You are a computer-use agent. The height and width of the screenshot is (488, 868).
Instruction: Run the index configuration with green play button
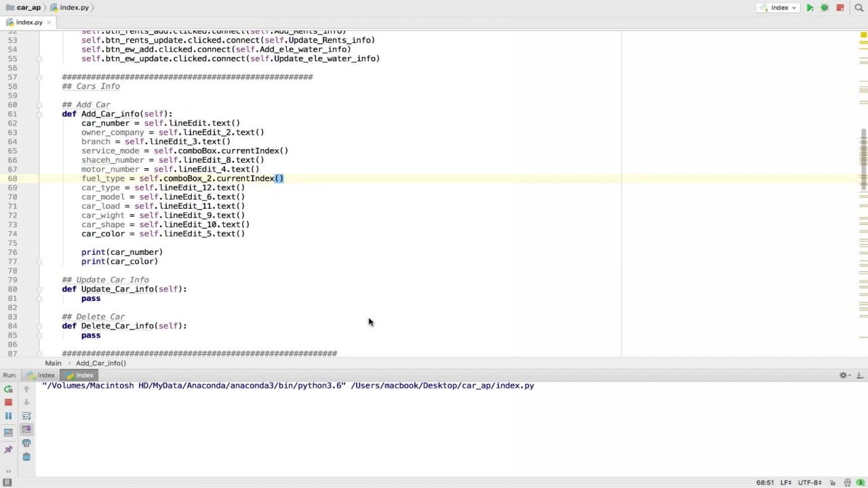(x=810, y=8)
